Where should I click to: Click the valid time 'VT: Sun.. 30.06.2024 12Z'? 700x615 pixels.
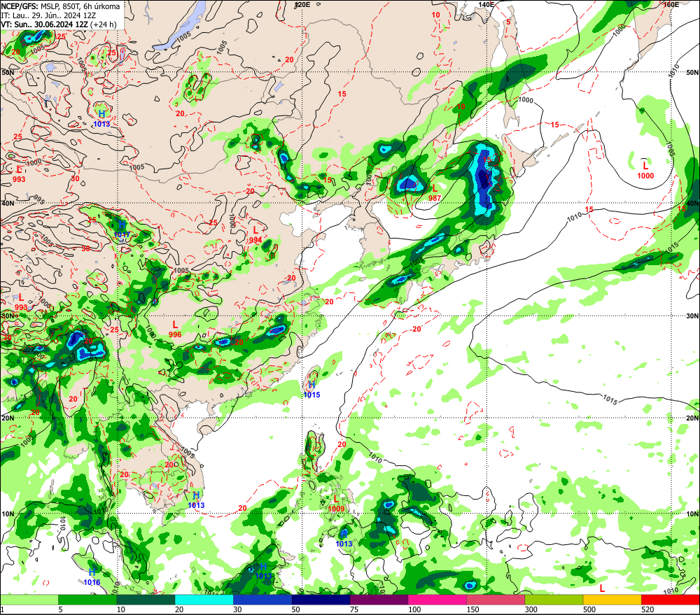click(x=44, y=24)
